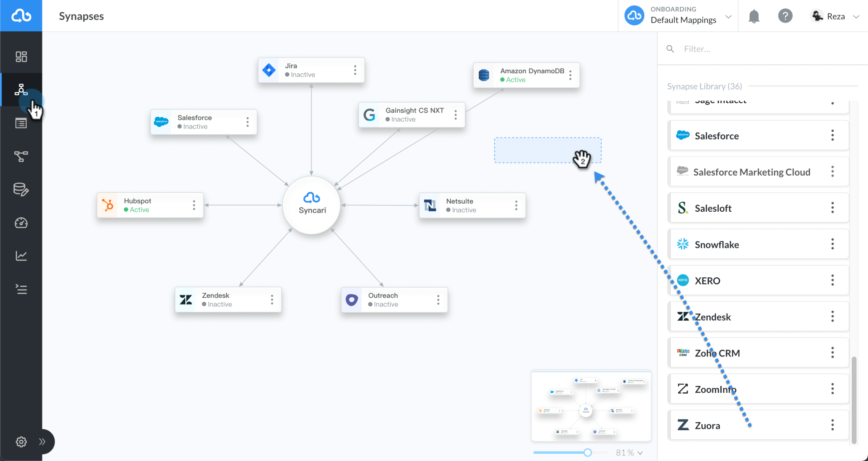Open the indented list icon in sidebar
This screenshot has height=461, width=868.
(x=21, y=289)
